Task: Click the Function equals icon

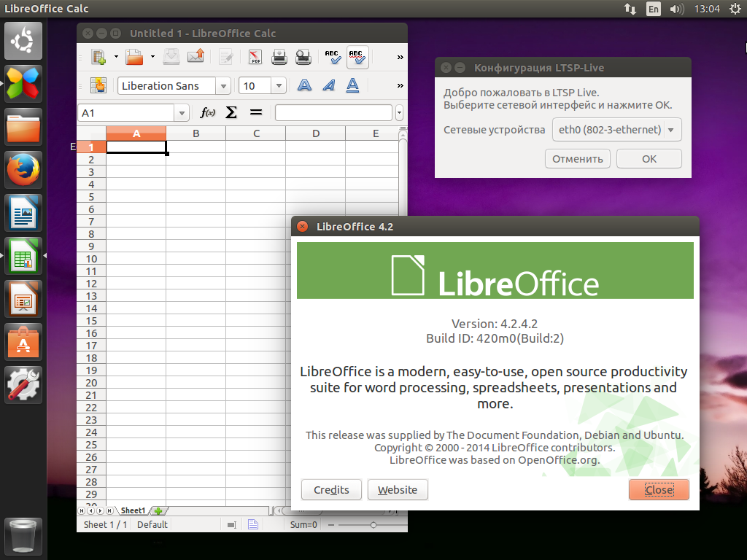Action: click(x=256, y=112)
